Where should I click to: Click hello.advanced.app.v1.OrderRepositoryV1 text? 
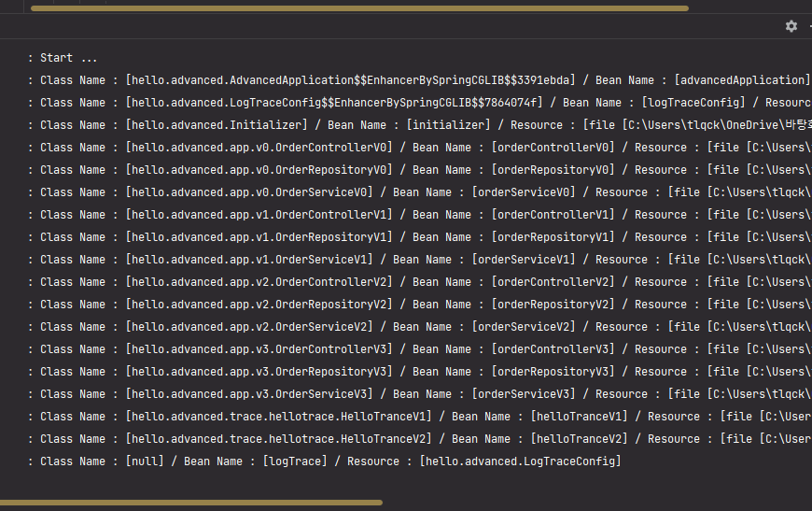[x=259, y=237]
